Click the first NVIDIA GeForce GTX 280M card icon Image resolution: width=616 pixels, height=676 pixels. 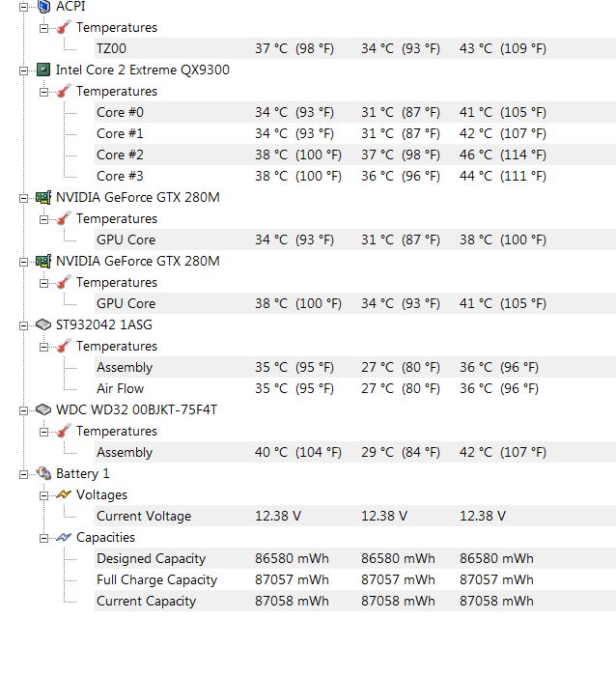click(43, 197)
